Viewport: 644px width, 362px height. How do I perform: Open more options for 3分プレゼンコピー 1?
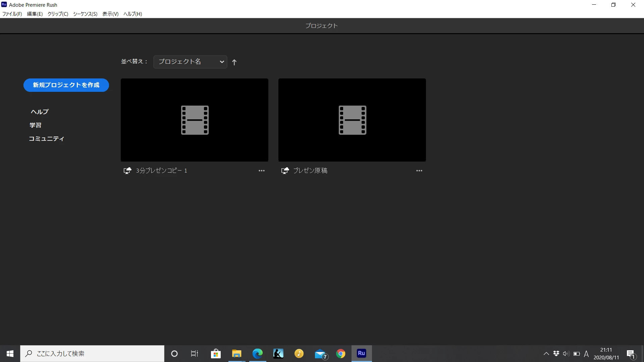(262, 171)
